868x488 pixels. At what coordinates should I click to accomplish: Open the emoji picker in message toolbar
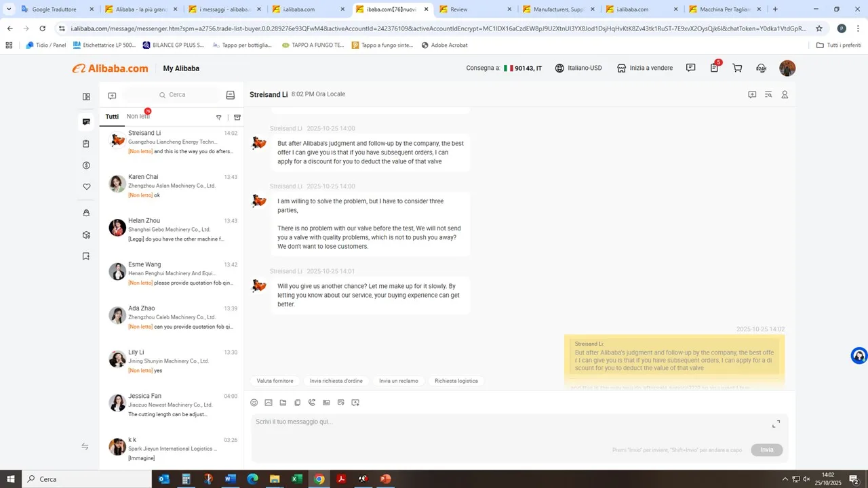pyautogui.click(x=254, y=403)
